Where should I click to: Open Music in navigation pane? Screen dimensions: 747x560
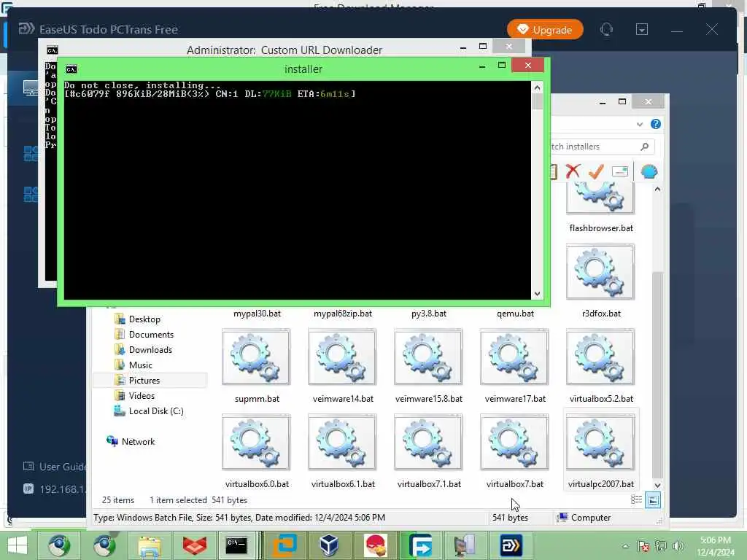[x=141, y=365]
